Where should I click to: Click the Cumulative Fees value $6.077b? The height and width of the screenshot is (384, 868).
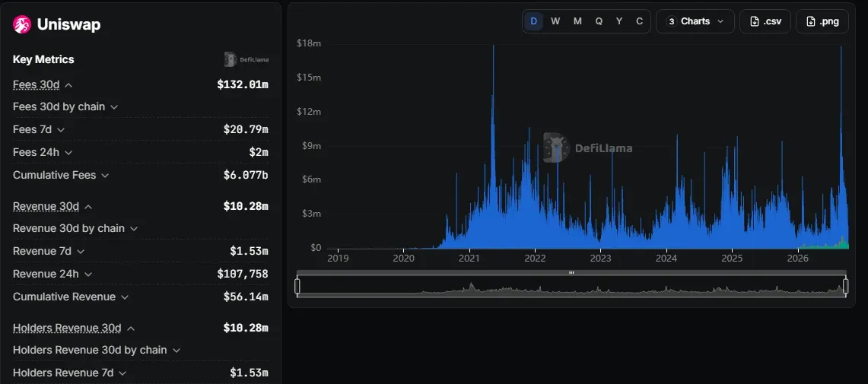[x=246, y=176]
